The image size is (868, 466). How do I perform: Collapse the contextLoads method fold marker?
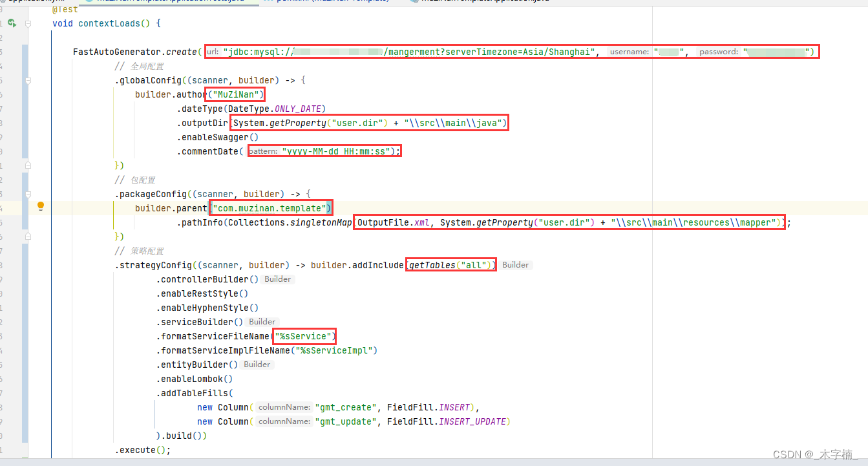point(28,23)
